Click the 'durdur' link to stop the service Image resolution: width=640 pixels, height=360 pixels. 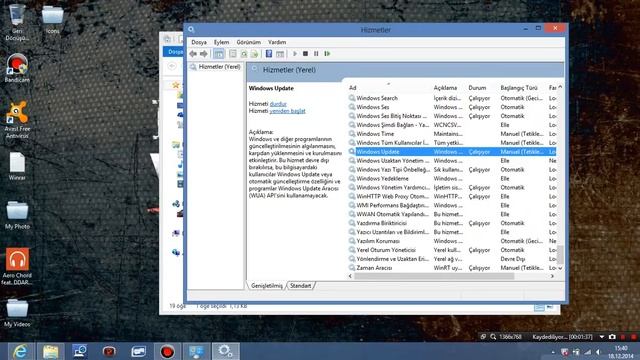click(x=278, y=104)
